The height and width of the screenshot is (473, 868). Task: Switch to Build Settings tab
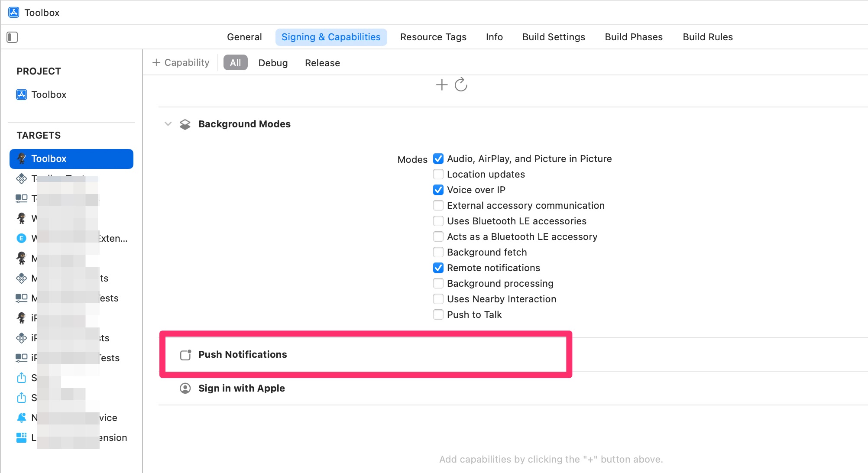[554, 37]
